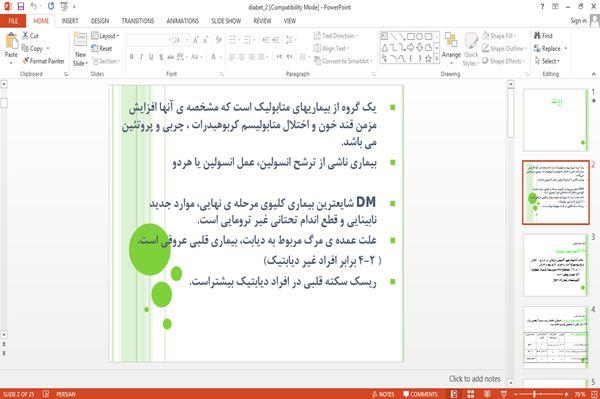Switch to the SLIDE SHOW tab
Screen dimensions: 600x399
click(x=226, y=21)
